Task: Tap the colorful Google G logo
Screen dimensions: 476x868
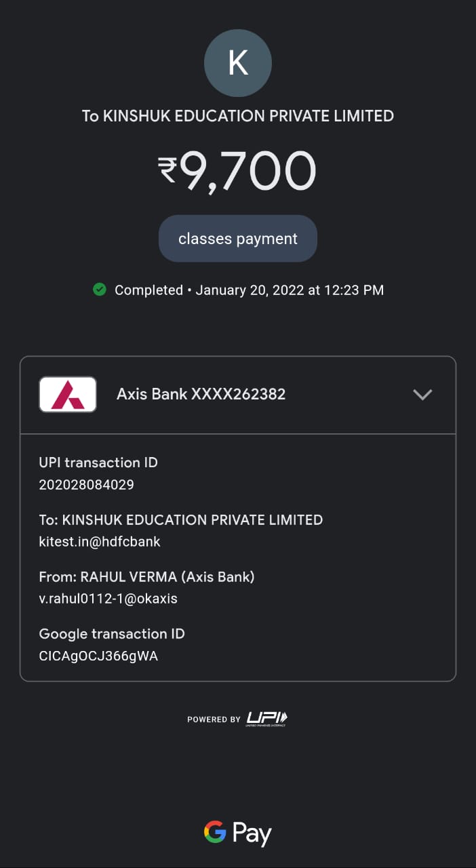Action: [215, 832]
